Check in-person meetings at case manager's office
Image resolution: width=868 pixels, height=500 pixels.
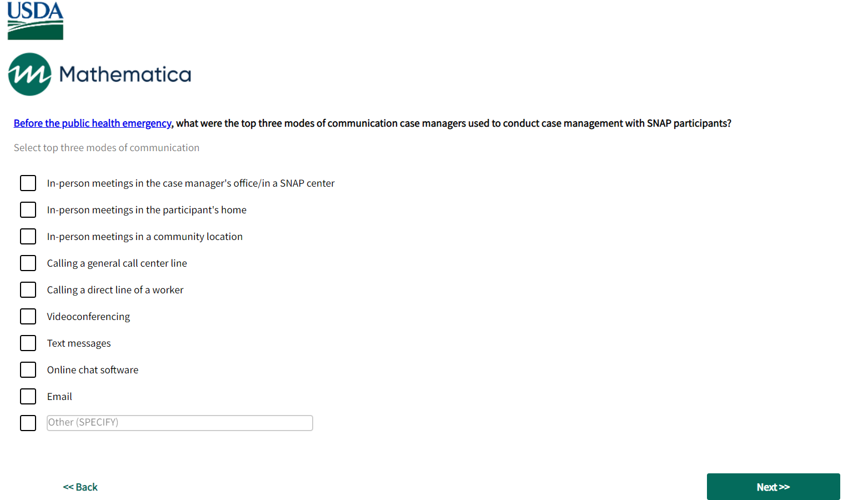(x=28, y=183)
